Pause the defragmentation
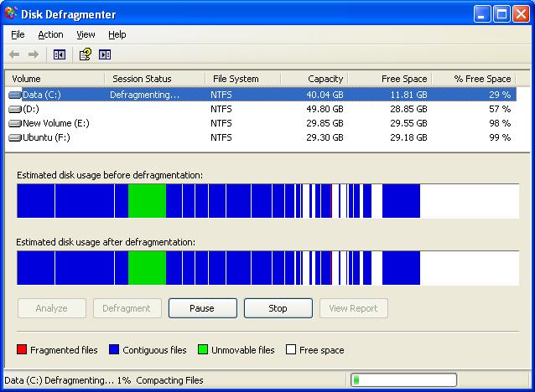The width and height of the screenshot is (535, 392). point(203,308)
